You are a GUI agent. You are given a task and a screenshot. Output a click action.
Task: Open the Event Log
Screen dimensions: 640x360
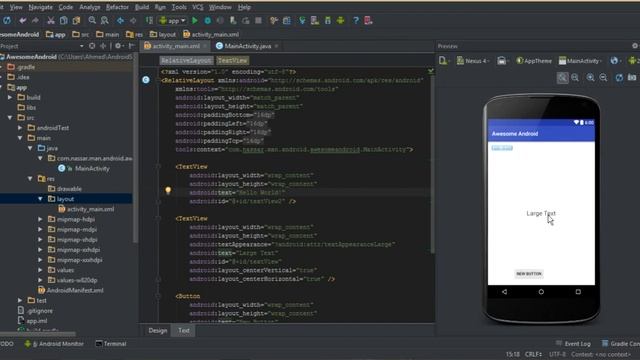[573, 344]
